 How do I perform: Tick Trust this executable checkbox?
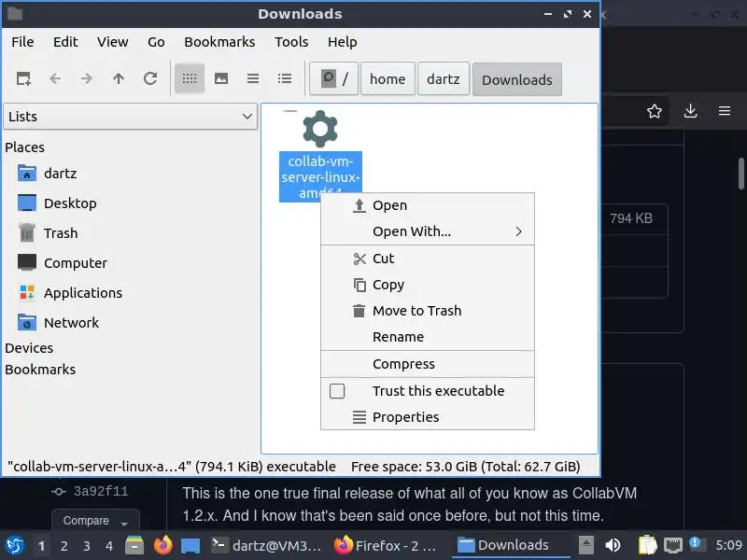tap(337, 391)
